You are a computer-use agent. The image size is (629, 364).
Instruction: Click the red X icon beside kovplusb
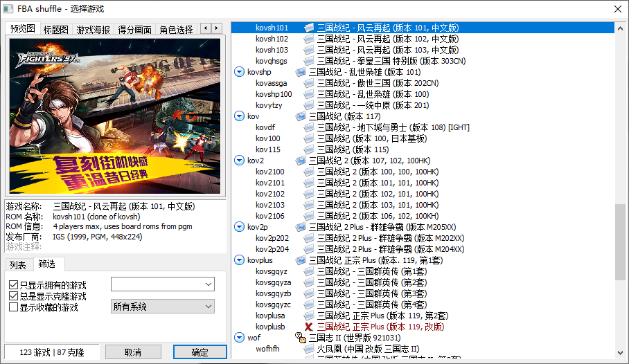(x=309, y=327)
